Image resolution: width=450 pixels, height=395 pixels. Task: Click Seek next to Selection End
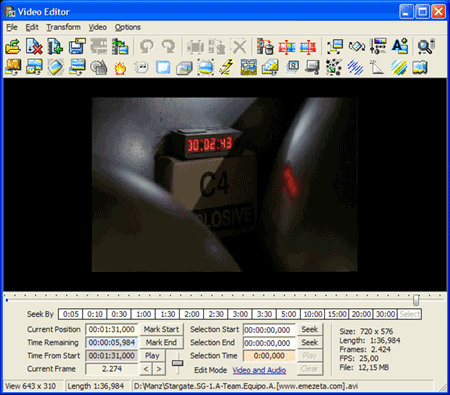click(310, 342)
